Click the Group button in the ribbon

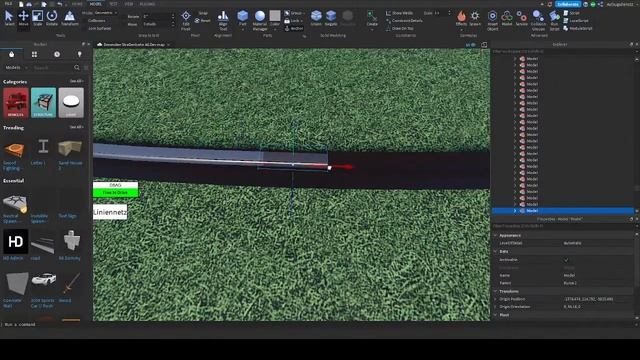pos(294,13)
